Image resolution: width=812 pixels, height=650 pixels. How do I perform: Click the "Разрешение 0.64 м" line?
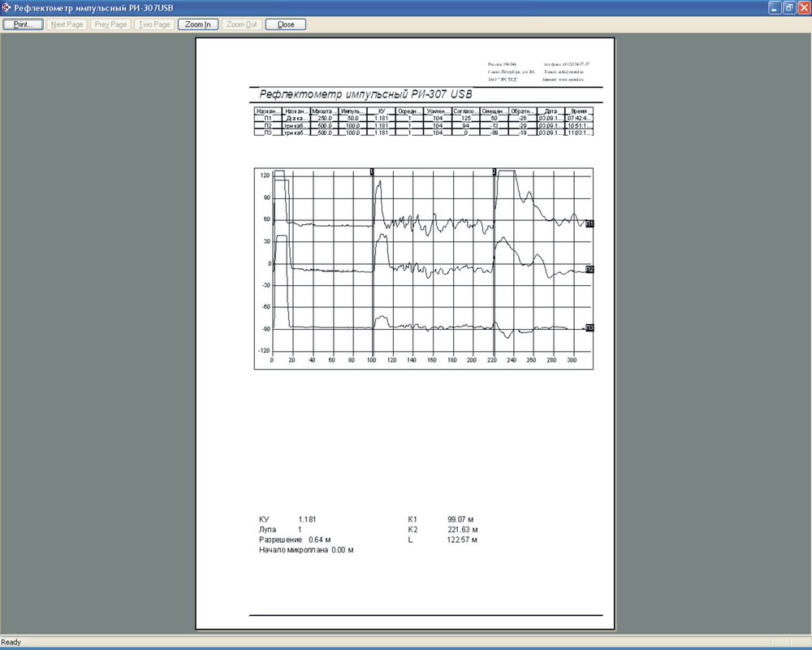point(295,539)
